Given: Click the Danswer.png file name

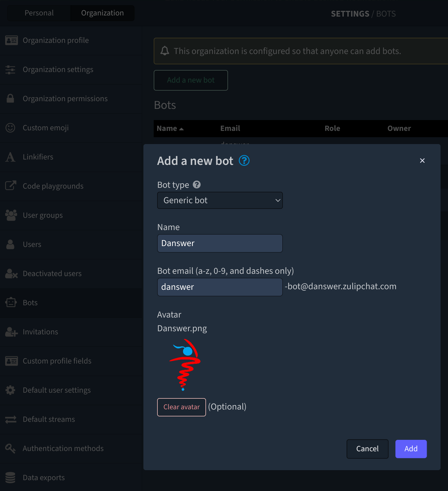Looking at the screenshot, I should click(x=182, y=329).
